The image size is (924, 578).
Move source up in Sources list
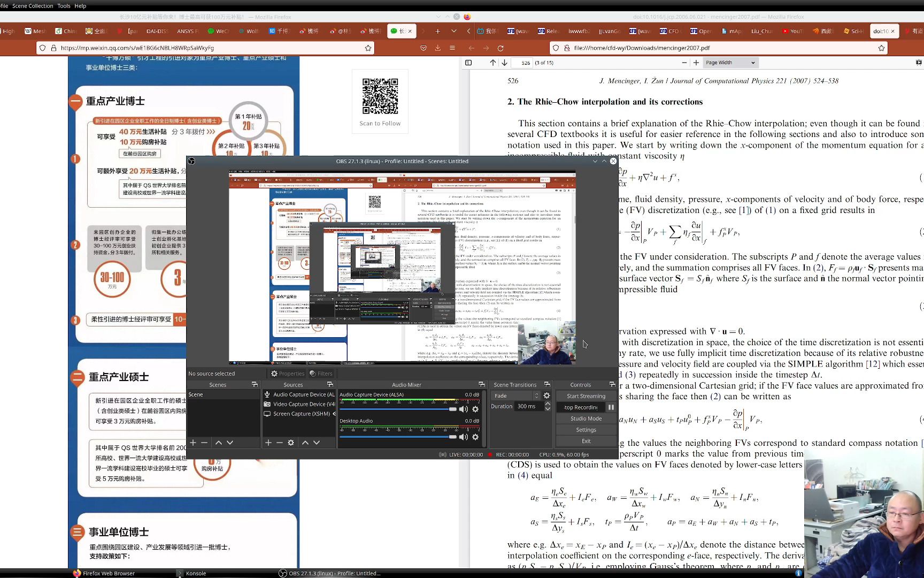pyautogui.click(x=305, y=443)
